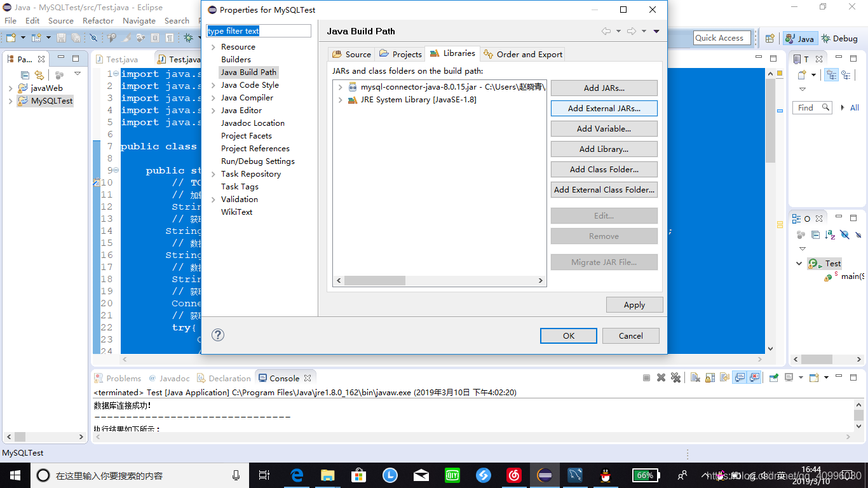Click the Open Console icon
Image resolution: width=868 pixels, height=488 pixels.
(x=814, y=377)
